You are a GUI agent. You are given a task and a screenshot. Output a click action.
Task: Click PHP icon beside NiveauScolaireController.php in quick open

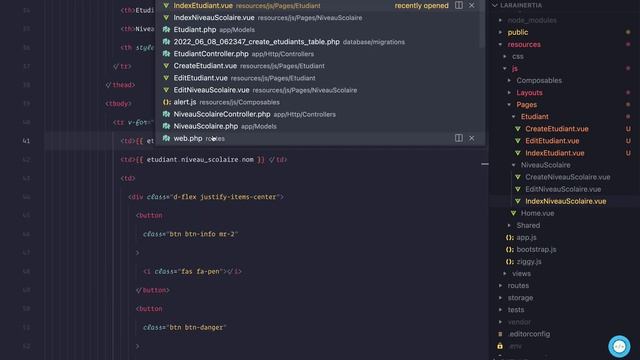(166, 114)
